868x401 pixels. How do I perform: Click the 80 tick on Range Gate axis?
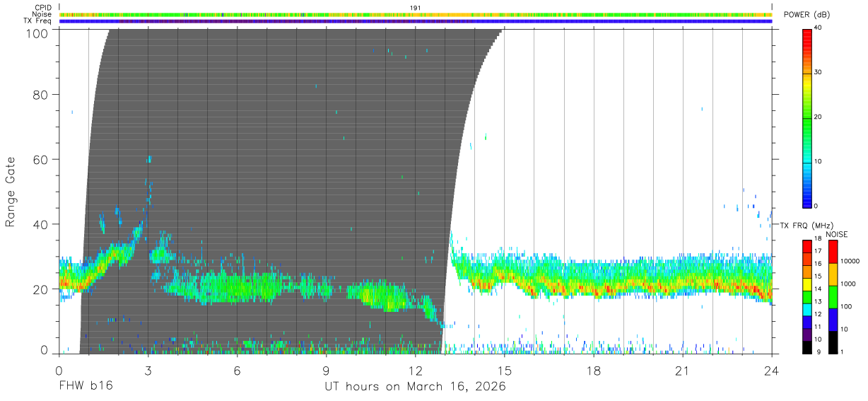pos(41,94)
